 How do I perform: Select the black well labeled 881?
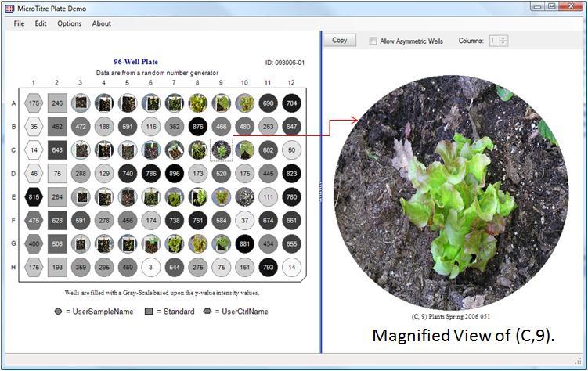[244, 244]
